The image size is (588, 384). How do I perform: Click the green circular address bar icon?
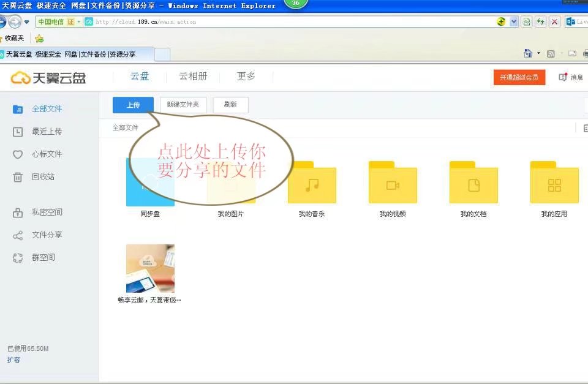[x=501, y=22]
